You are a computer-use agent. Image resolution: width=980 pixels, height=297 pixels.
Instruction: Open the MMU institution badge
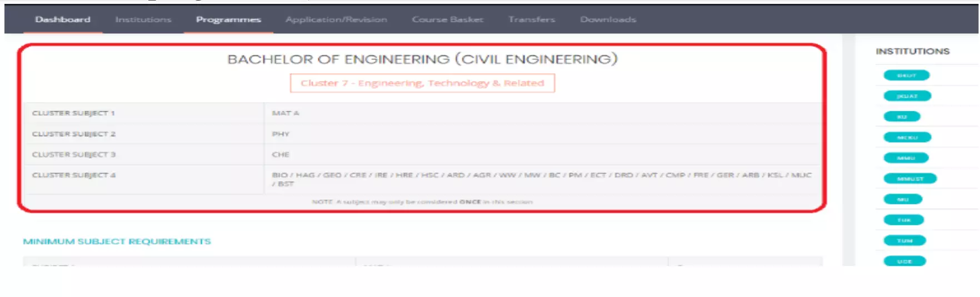coord(906,158)
